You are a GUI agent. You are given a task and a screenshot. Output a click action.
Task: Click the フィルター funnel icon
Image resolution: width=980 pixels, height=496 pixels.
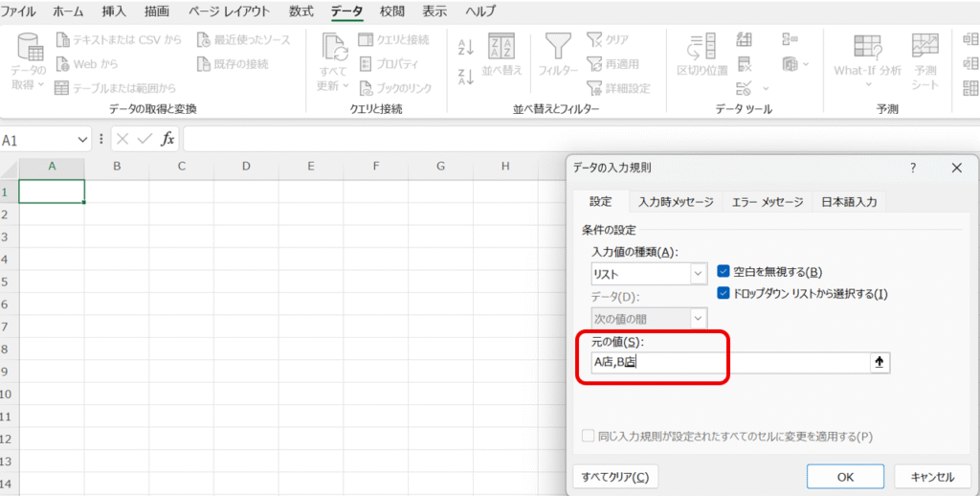coord(558,48)
